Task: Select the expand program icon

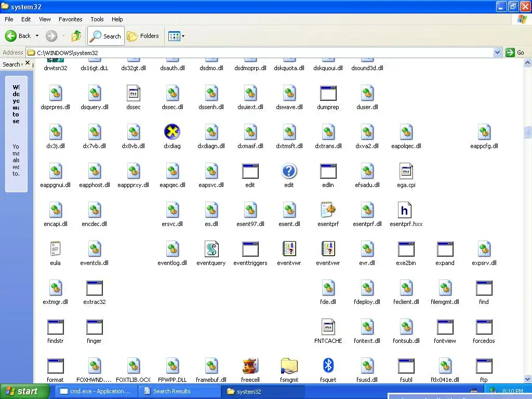Action: (445, 249)
